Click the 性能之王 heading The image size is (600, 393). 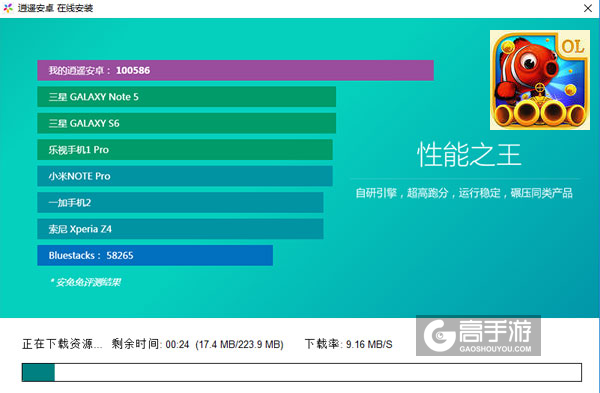coord(469,155)
